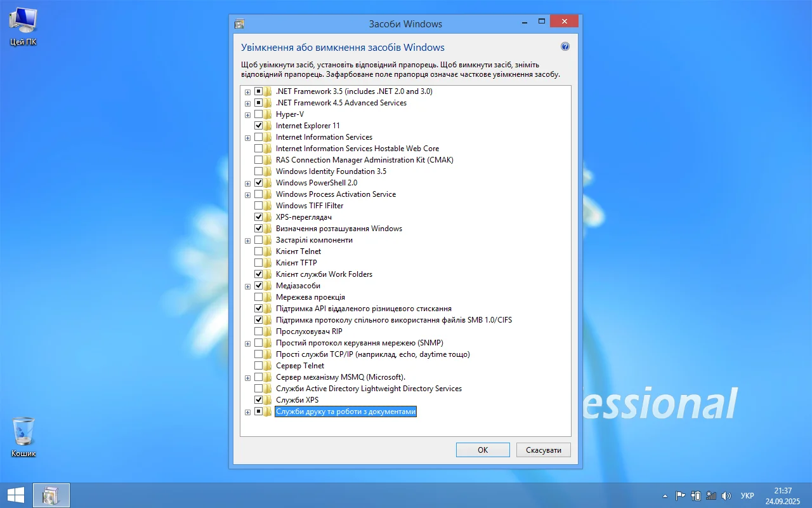
Task: Click the OK button
Action: pyautogui.click(x=482, y=450)
